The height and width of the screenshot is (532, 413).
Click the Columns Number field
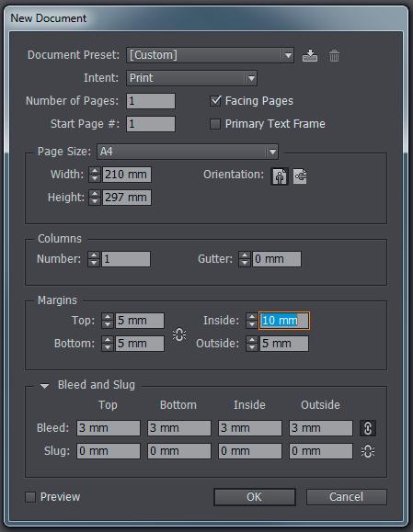(126, 259)
